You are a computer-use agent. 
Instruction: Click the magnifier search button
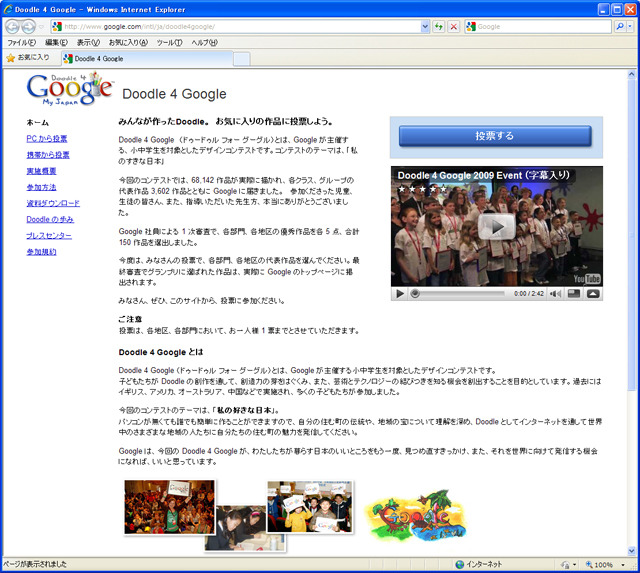(620, 27)
